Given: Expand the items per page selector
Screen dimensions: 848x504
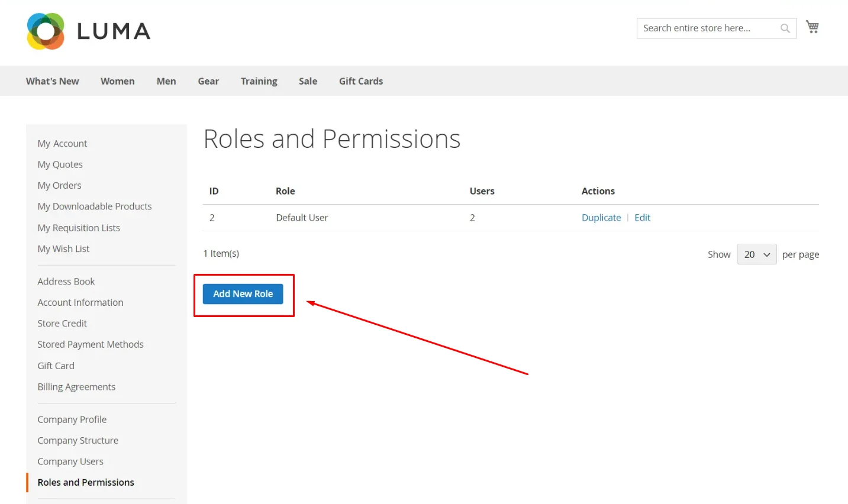Looking at the screenshot, I should click(x=756, y=254).
